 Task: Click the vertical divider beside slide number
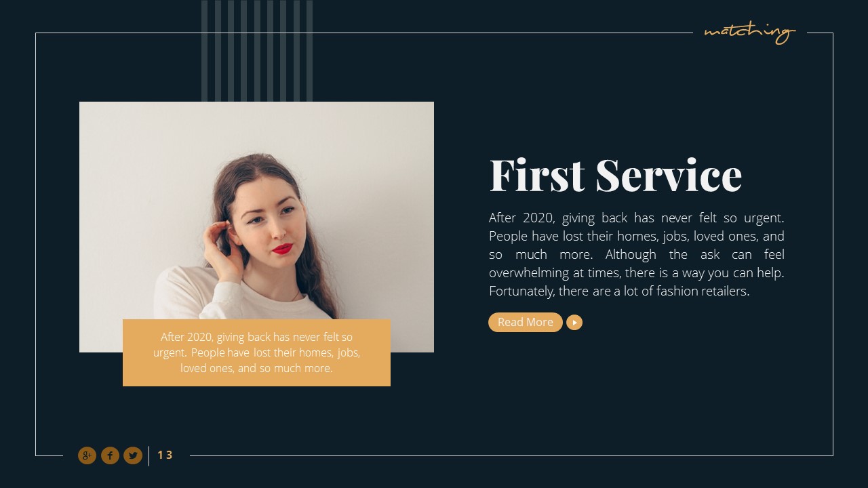point(149,455)
